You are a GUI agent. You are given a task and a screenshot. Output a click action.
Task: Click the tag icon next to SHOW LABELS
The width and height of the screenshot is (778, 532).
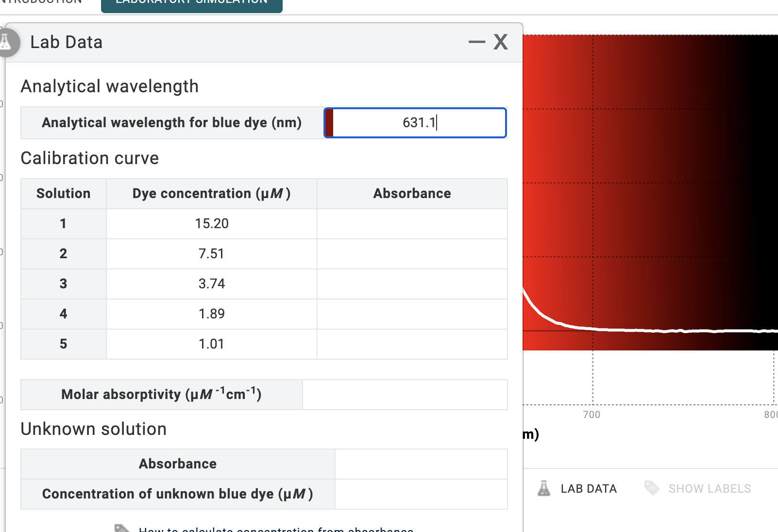pos(652,488)
